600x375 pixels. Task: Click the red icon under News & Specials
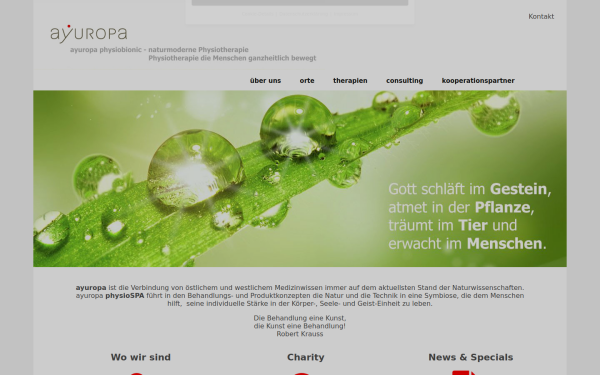click(463, 373)
